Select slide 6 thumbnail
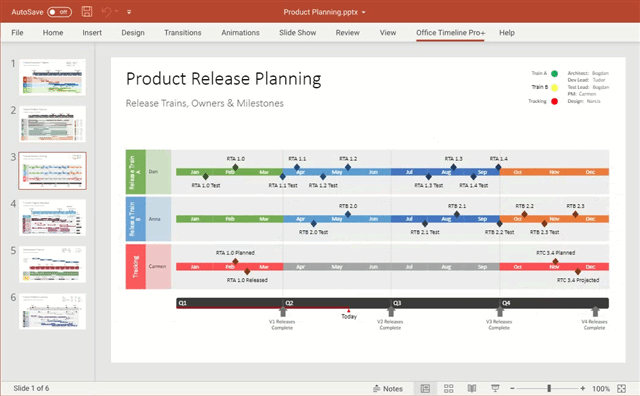This screenshot has width=640, height=396. click(52, 311)
